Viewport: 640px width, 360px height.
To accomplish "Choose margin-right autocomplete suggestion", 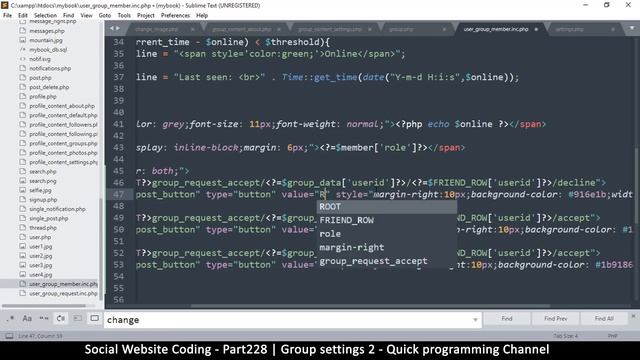I will click(x=387, y=247).
